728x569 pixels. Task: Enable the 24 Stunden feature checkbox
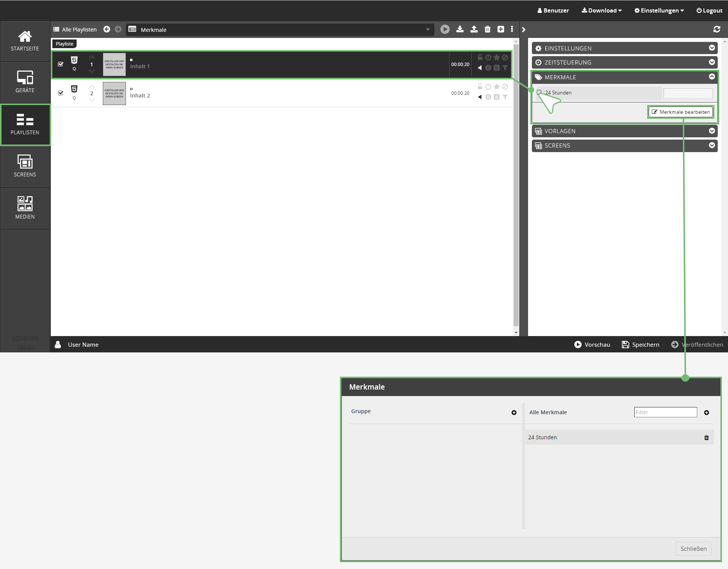click(539, 92)
